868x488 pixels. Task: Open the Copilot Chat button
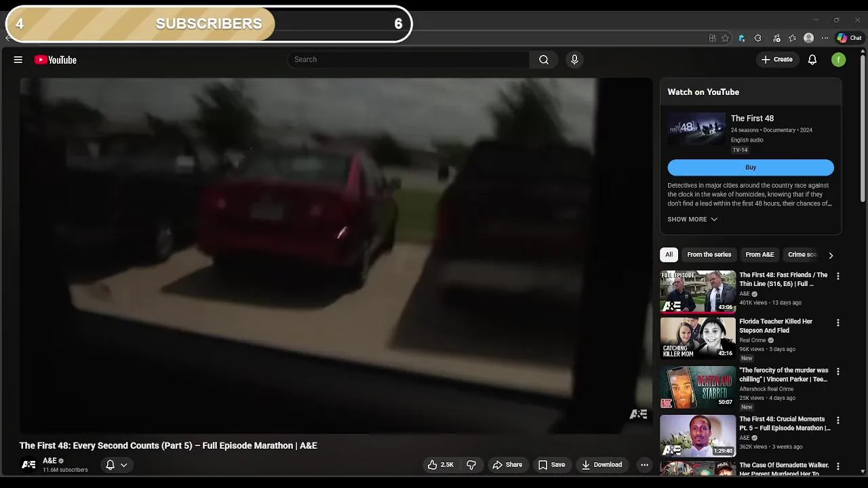pos(848,38)
